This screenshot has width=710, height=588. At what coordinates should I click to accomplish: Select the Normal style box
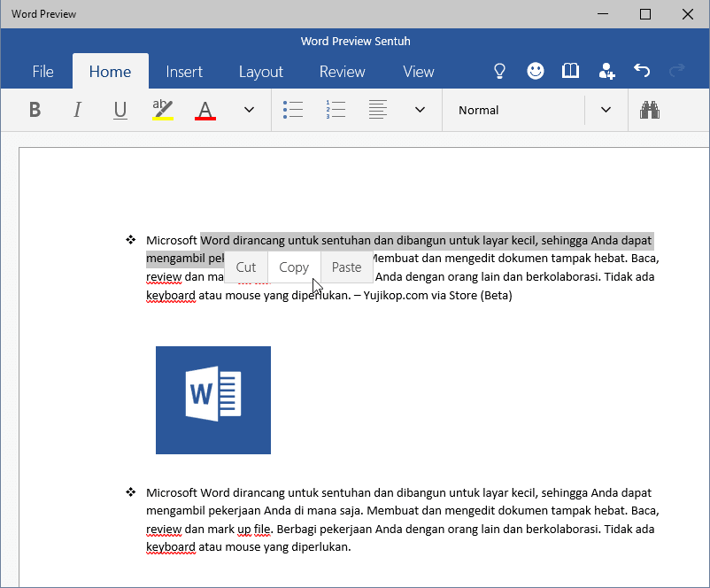click(514, 110)
